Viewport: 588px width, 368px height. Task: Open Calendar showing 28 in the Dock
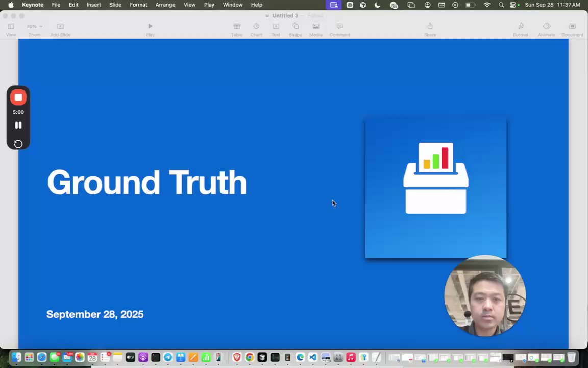(x=92, y=357)
